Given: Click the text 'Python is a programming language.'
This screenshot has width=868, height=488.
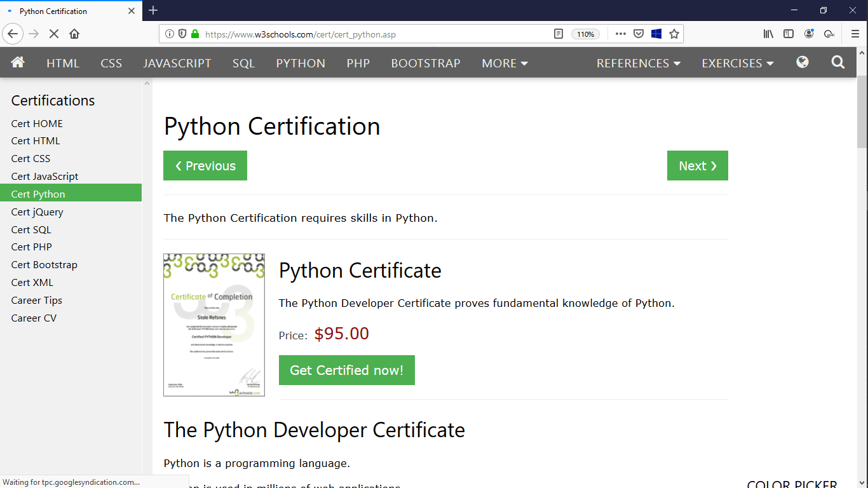Looking at the screenshot, I should pyautogui.click(x=257, y=463).
